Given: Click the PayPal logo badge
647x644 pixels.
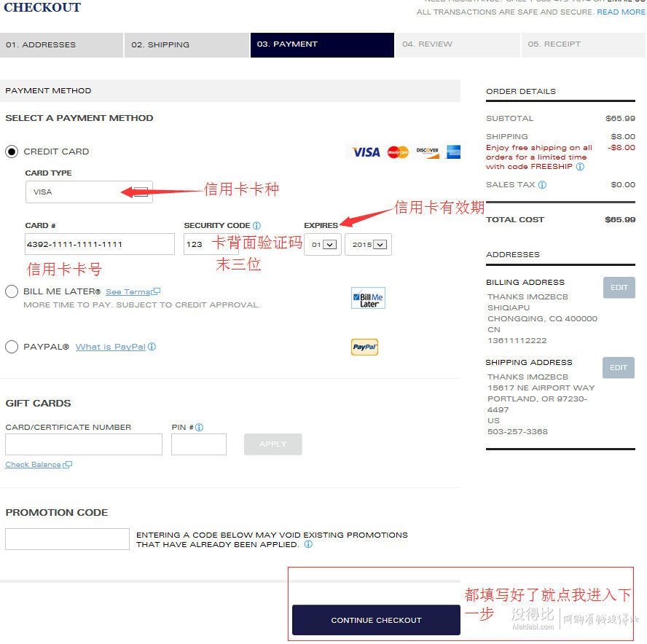Looking at the screenshot, I should point(364,347).
